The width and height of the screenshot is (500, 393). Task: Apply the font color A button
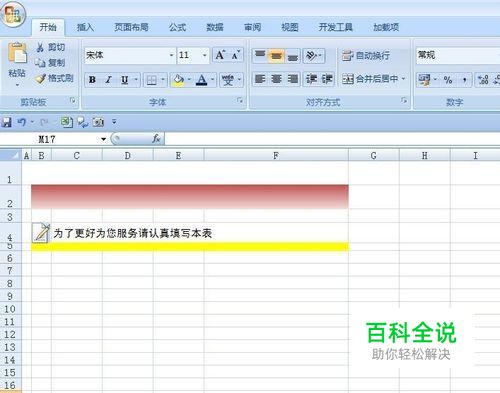pos(201,80)
